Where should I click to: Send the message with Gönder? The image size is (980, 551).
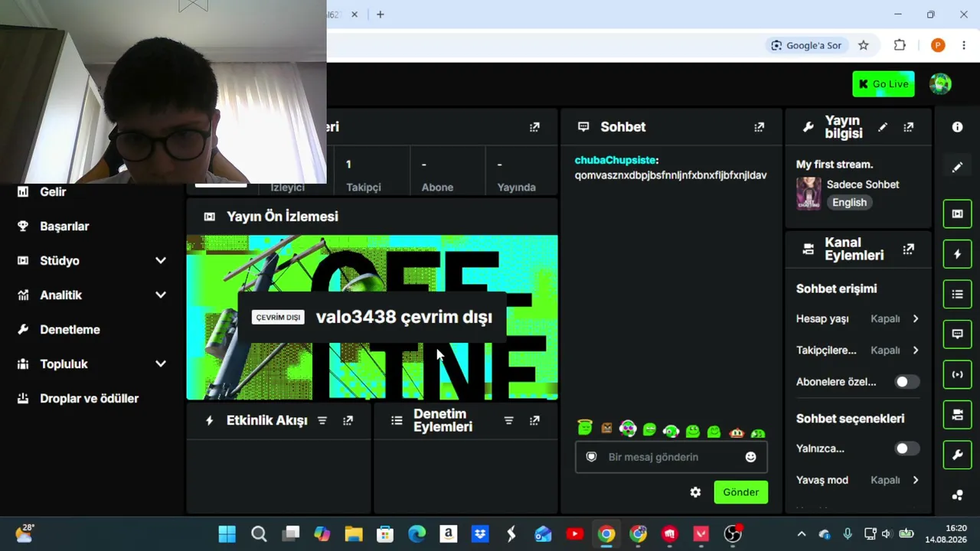(x=741, y=492)
